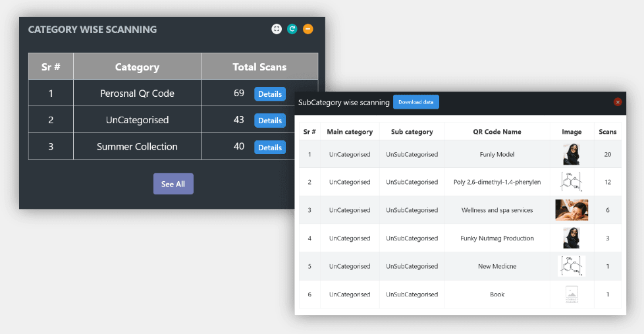This screenshot has height=334, width=644.
Task: Select the Wellness and spa services name
Action: click(x=496, y=210)
